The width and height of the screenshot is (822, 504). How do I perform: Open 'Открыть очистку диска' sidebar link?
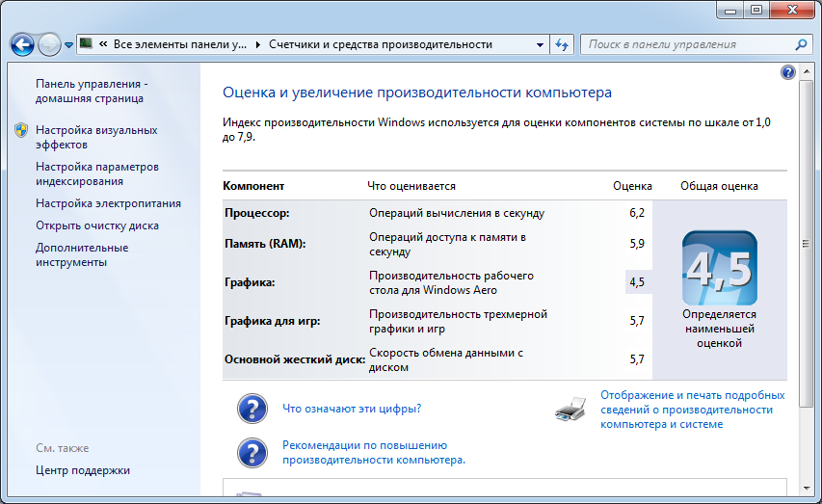(97, 225)
